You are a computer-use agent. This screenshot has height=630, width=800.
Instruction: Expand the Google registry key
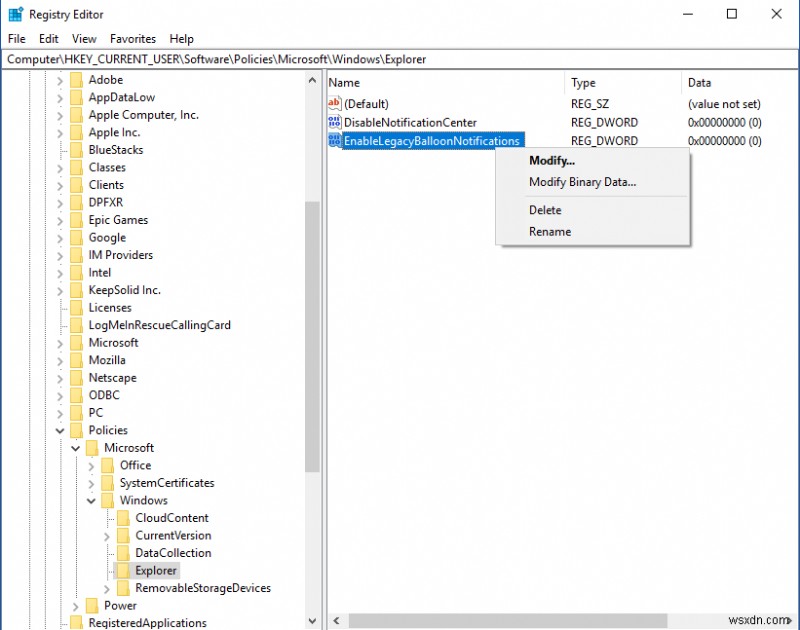(59, 237)
